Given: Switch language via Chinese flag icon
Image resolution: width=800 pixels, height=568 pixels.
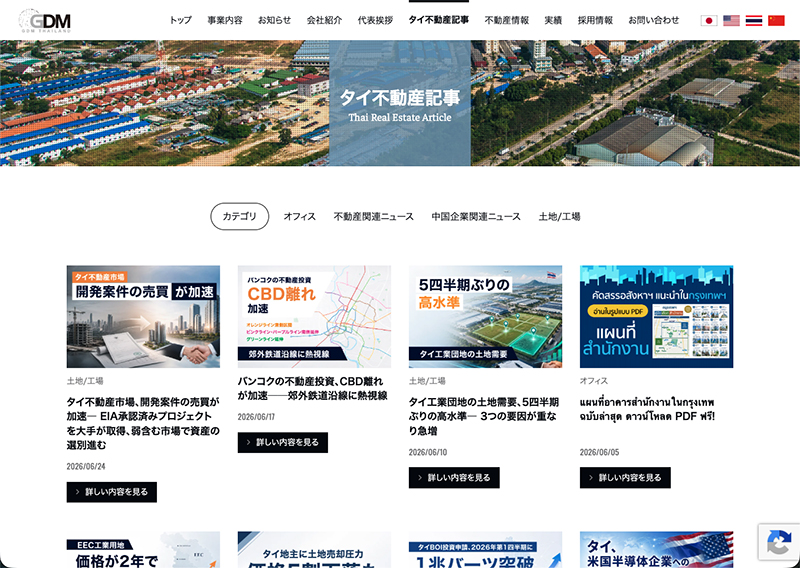Looking at the screenshot, I should pos(776,20).
